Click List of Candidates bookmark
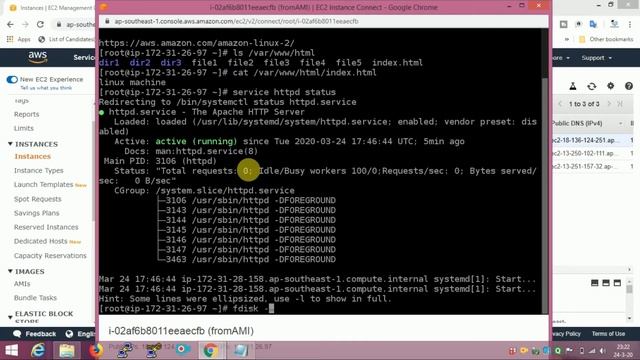Image resolution: width=640 pixels, height=360 pixels. (66, 39)
